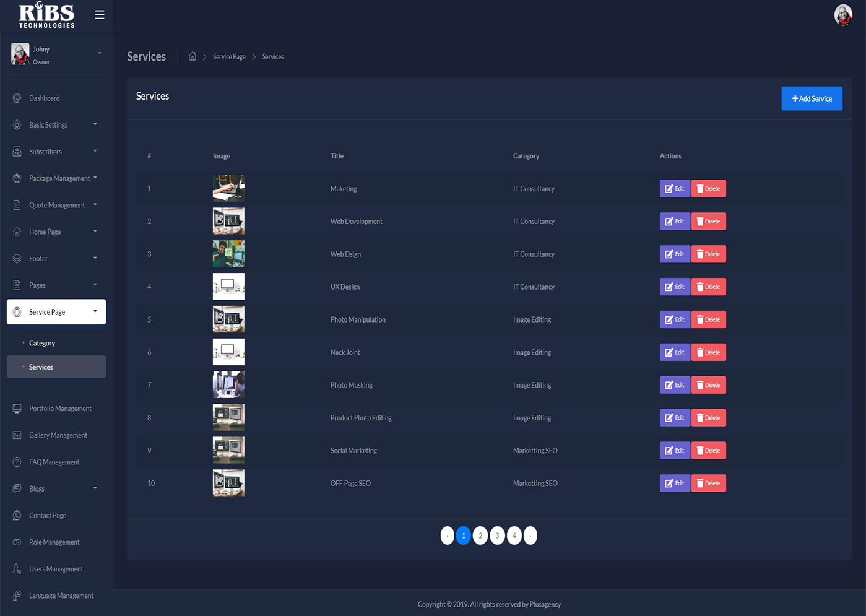Click the home icon in breadcrumb

pyautogui.click(x=193, y=56)
